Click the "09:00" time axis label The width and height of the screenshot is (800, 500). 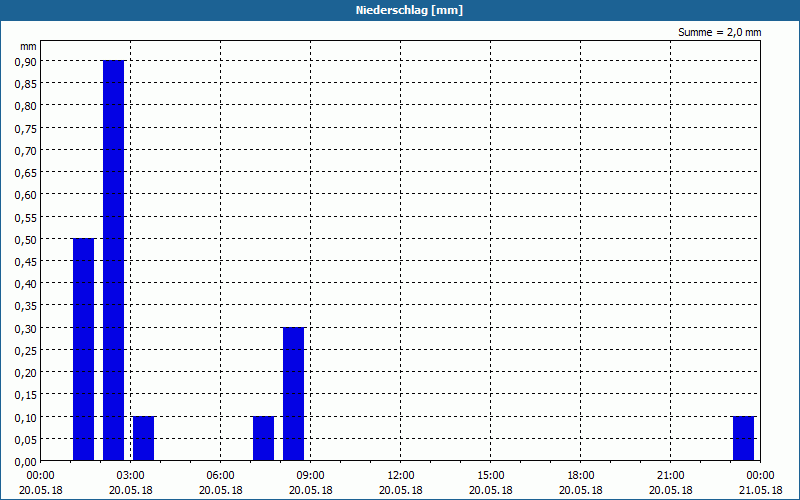[311, 476]
